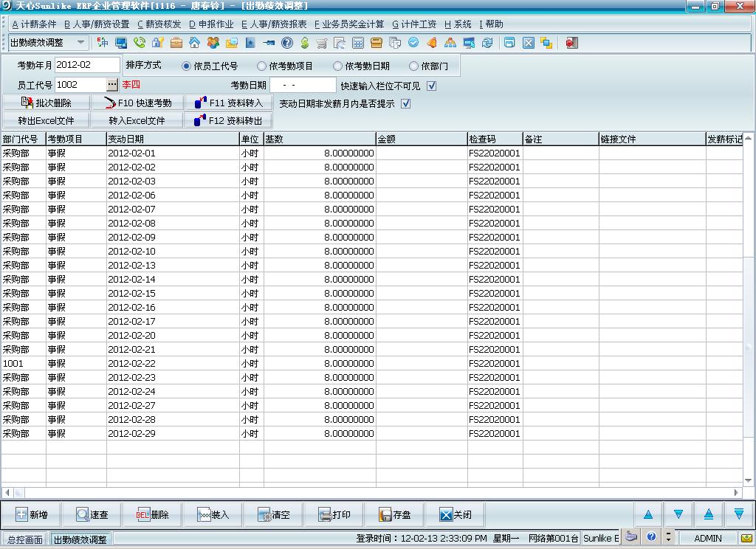
Task: Click the 转出Excel文件 button
Action: (47, 120)
